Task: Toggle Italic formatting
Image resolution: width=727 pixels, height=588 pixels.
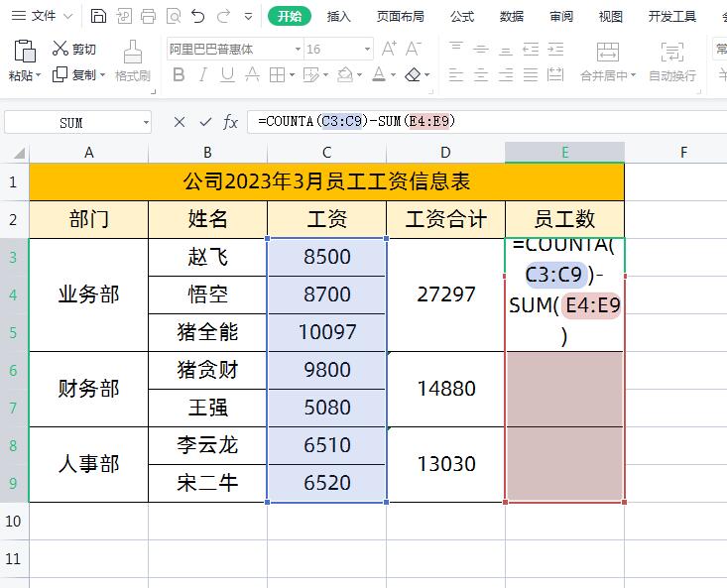Action: [202, 74]
